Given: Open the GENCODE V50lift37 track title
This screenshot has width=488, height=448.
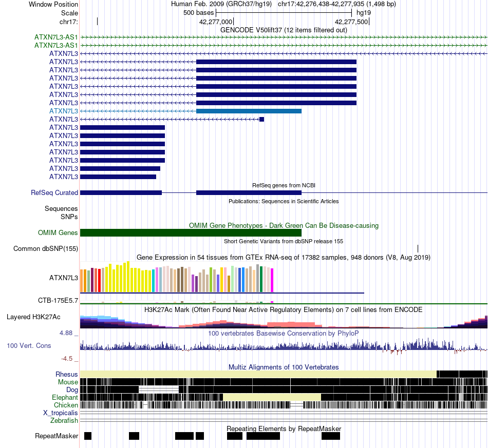Looking at the screenshot, I should [x=284, y=30].
